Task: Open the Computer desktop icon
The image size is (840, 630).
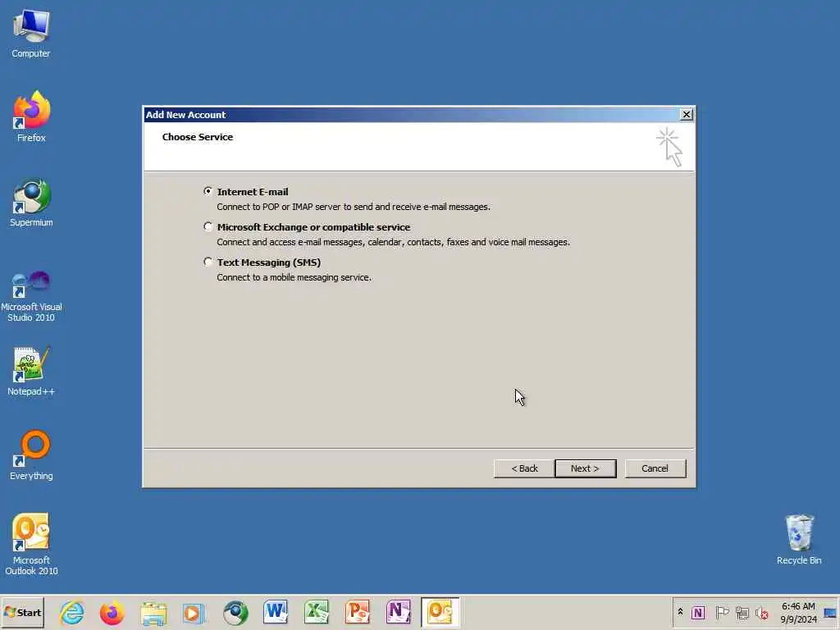Action: coord(31,33)
